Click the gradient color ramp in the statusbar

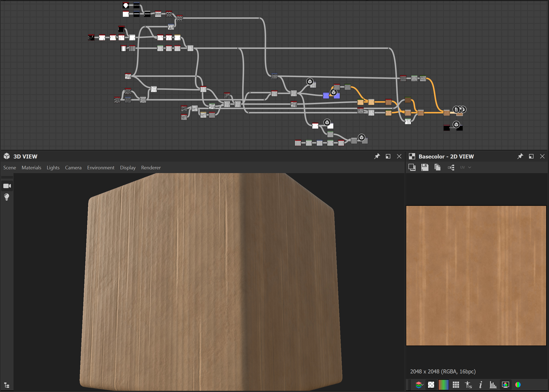pyautogui.click(x=444, y=385)
